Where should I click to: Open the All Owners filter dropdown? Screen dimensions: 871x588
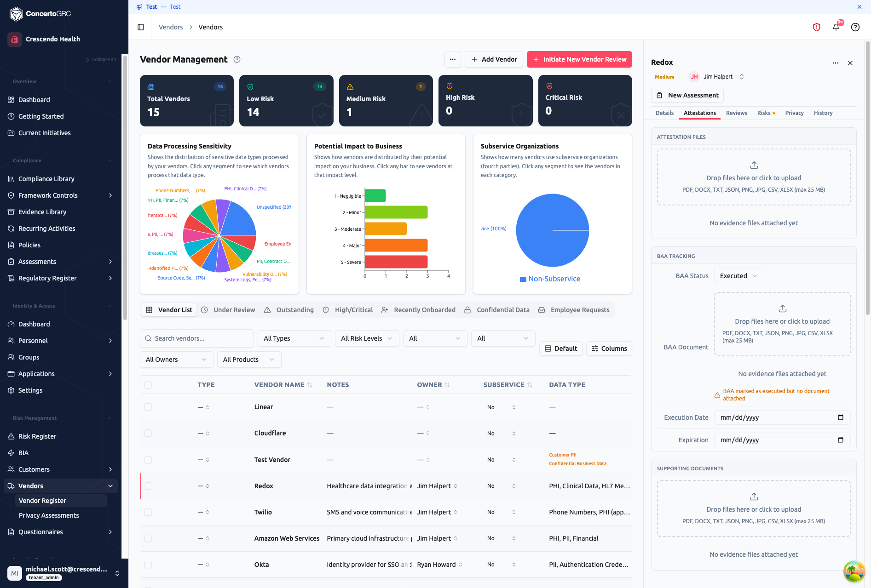coord(176,360)
